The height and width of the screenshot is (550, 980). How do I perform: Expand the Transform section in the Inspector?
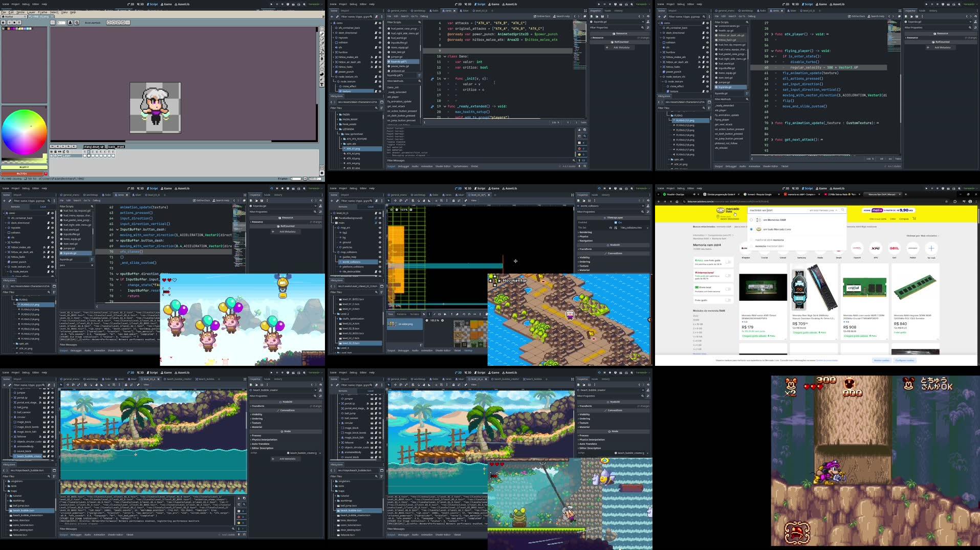585,249
